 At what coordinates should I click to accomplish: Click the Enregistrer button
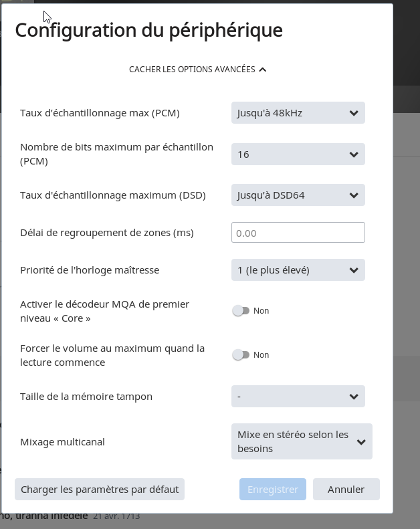coord(273,490)
